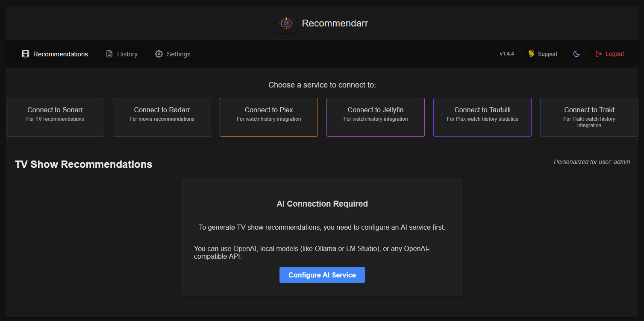Select the Connect to Radarr card
This screenshot has width=644, height=321.
162,117
